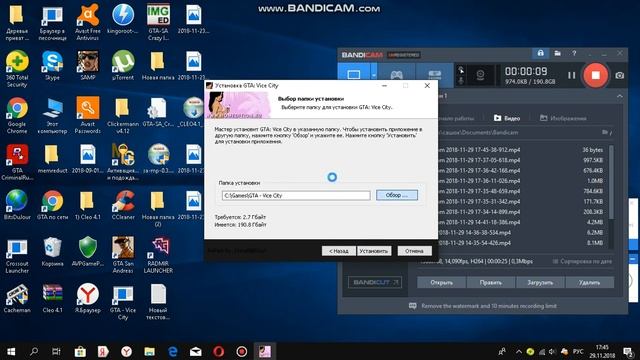Open the Cleo 4.1 WinRAR archive icon
The width and height of the screenshot is (640, 360).
pos(52,298)
